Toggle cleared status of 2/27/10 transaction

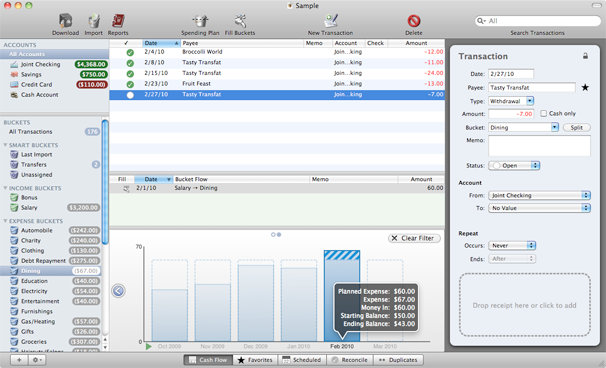coord(130,95)
